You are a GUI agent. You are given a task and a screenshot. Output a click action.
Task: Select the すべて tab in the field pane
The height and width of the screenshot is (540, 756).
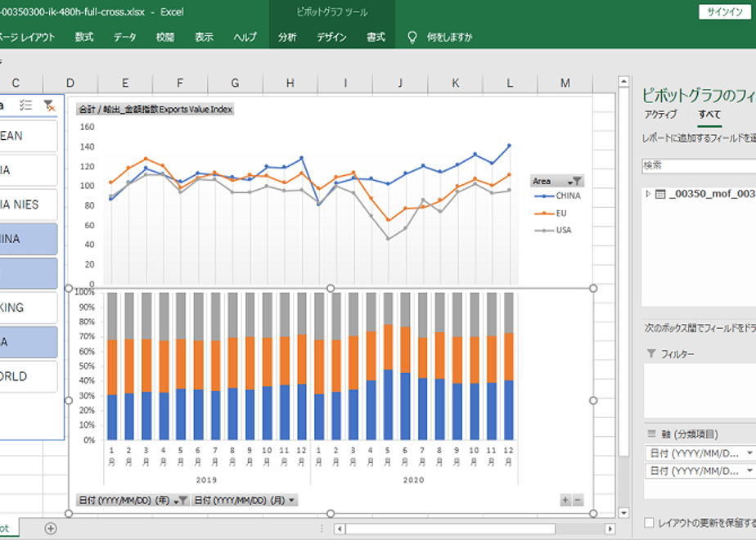(709, 115)
